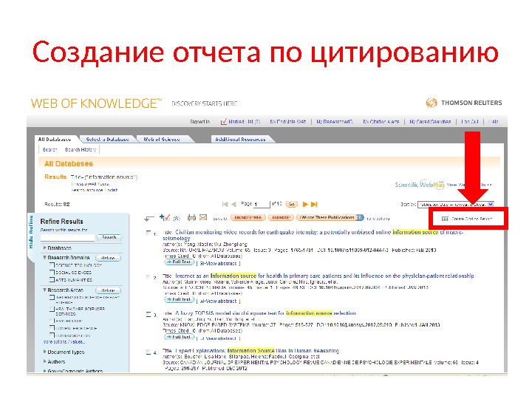The width and height of the screenshot is (532, 399).
Task: Click Create Citation Report link
Action: [471, 219]
